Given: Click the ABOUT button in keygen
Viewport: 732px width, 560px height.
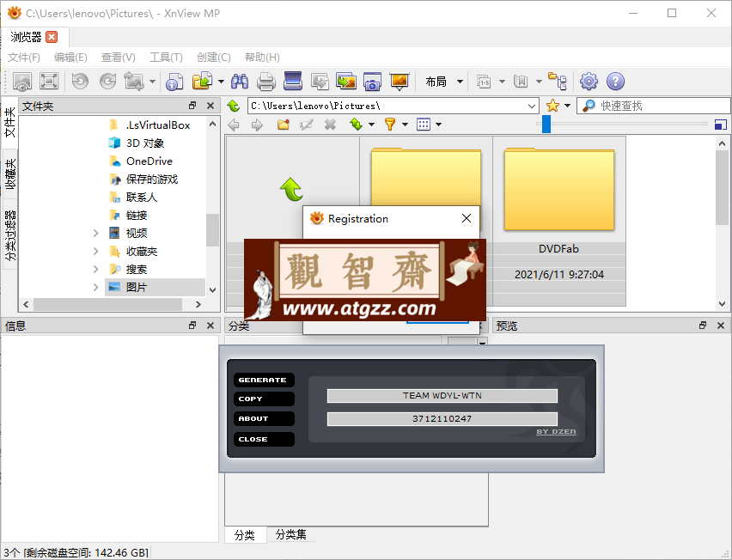Looking at the screenshot, I should click(264, 418).
